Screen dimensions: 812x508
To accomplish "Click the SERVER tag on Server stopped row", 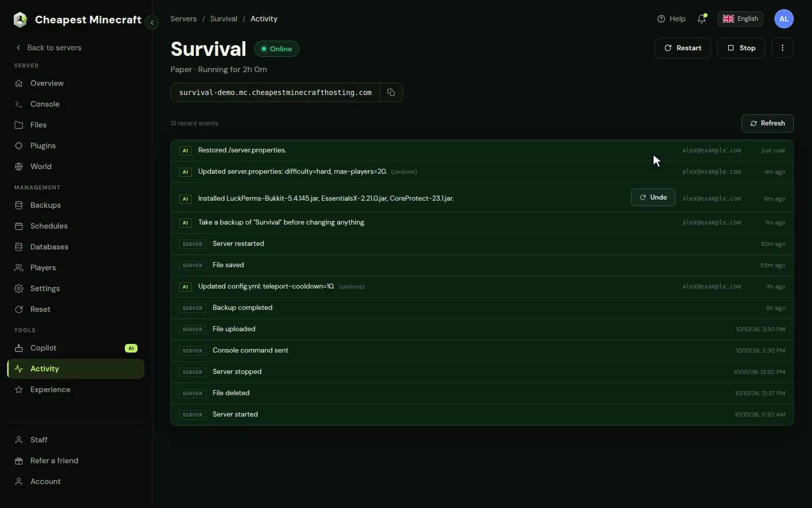I will 192,372.
